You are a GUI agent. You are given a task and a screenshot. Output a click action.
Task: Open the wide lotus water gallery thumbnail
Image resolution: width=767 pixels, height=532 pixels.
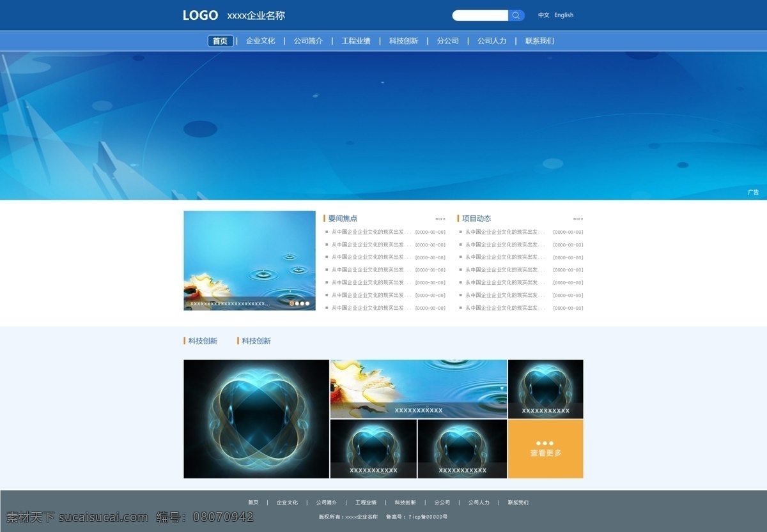point(419,389)
